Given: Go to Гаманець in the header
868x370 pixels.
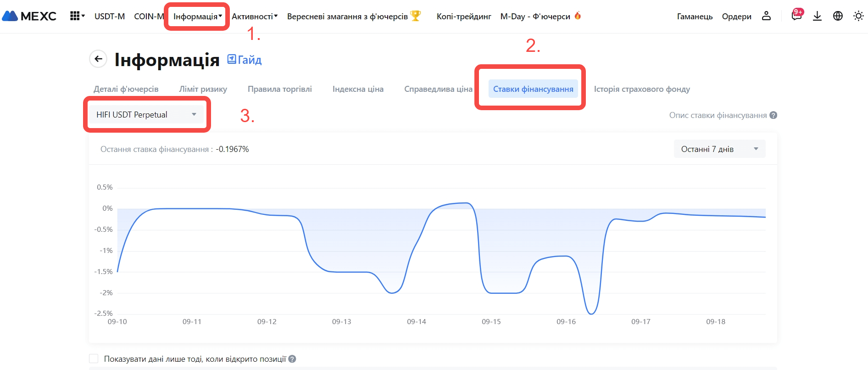Looking at the screenshot, I should coord(695,17).
